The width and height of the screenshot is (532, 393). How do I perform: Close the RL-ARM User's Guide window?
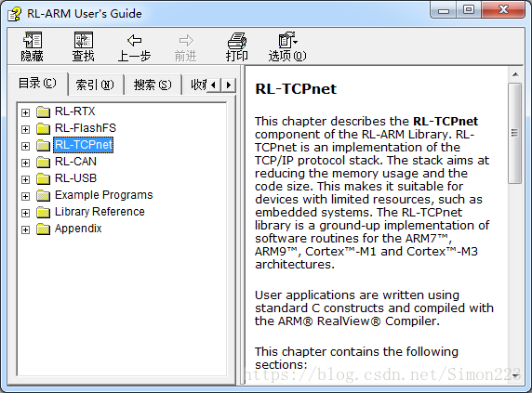(x=503, y=10)
